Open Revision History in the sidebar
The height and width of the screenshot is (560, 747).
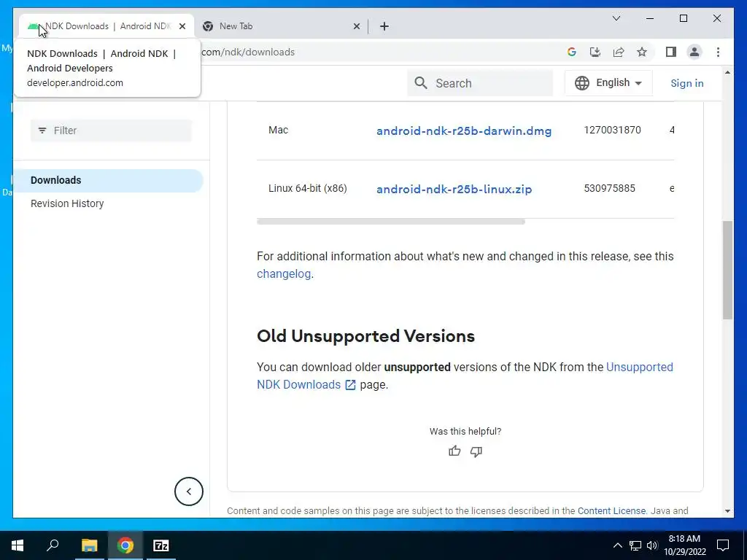(x=67, y=203)
